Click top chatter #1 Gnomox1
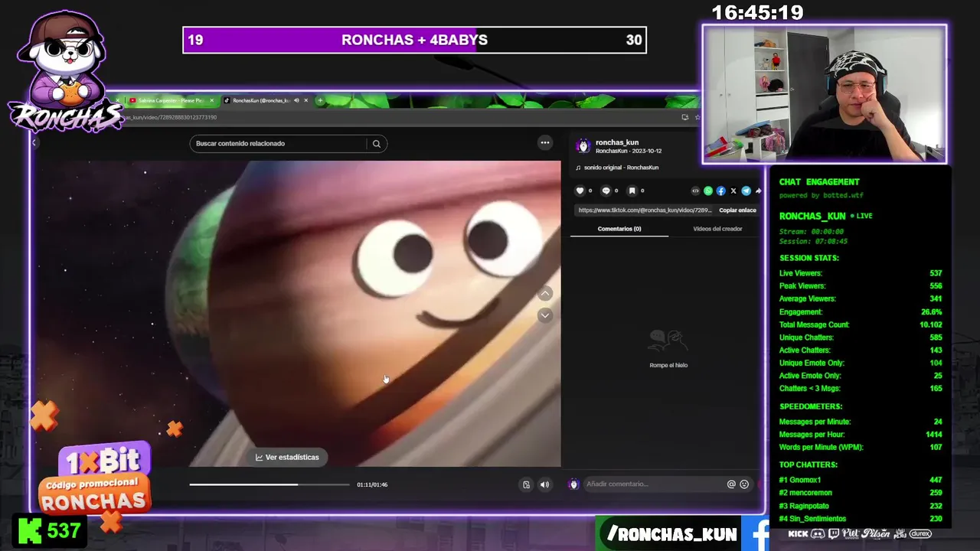Screen dimensions: 980x551 (x=861, y=480)
